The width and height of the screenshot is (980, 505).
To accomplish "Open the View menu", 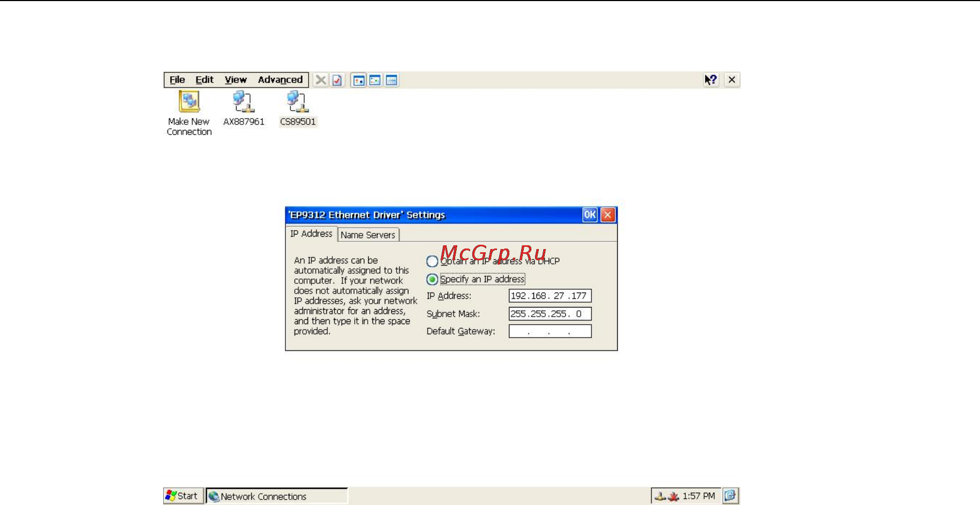I will coord(236,80).
